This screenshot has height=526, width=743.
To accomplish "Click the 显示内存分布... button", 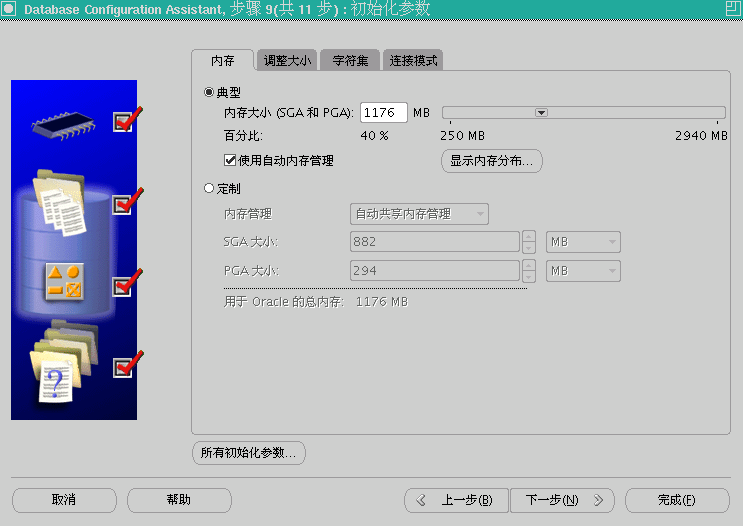I will 492,161.
